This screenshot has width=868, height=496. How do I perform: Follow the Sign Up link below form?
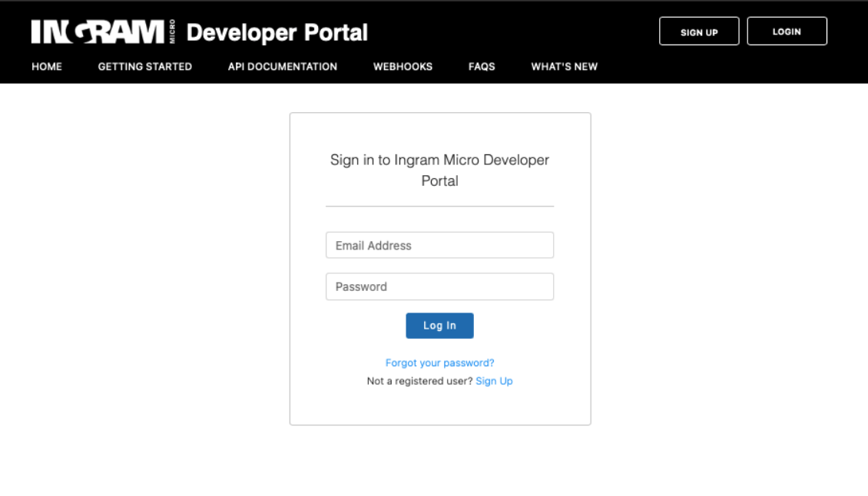494,381
